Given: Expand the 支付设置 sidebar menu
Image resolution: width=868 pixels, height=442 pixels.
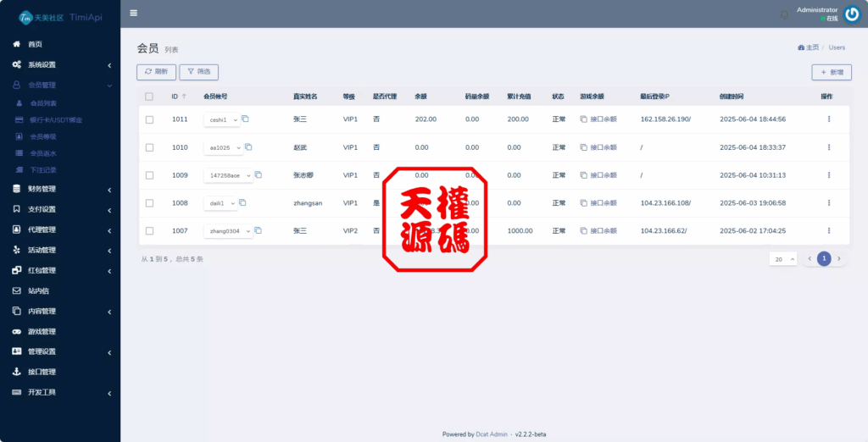Looking at the screenshot, I should (60, 209).
